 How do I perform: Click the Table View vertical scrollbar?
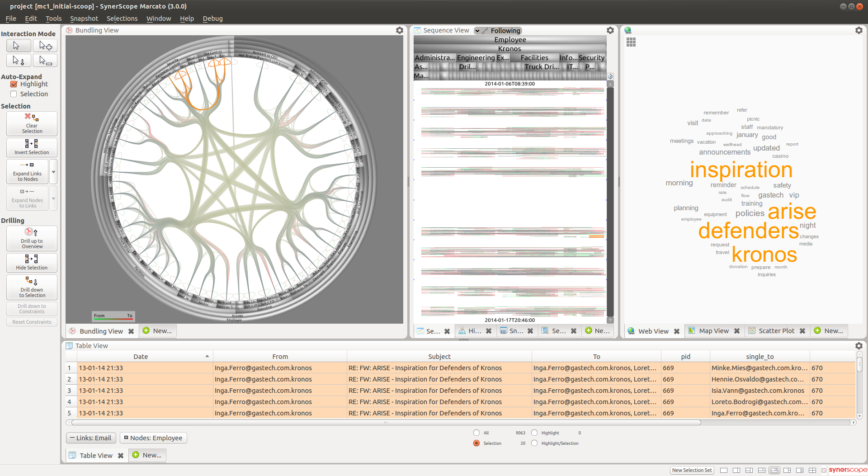point(859,364)
